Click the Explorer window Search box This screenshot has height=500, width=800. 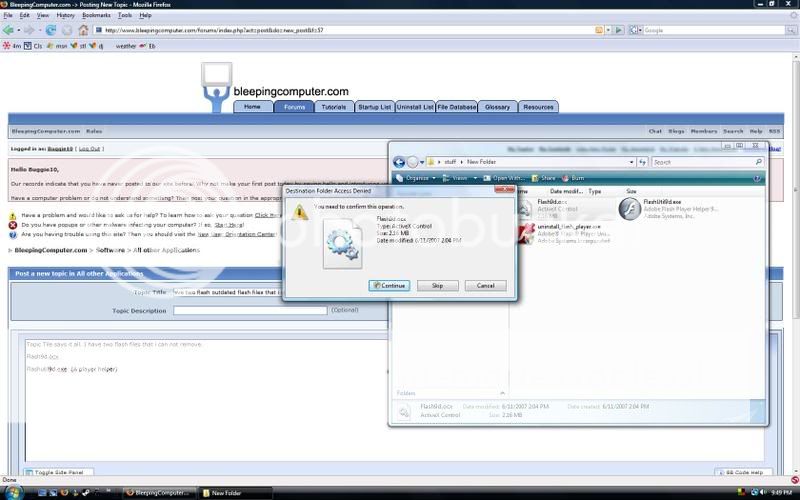[x=708, y=162]
